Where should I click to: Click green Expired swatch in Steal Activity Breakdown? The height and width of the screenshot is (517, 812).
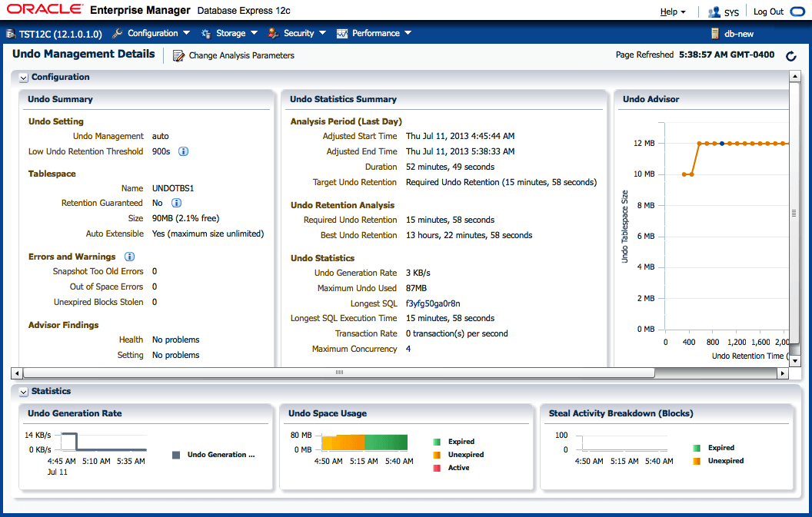click(x=697, y=448)
